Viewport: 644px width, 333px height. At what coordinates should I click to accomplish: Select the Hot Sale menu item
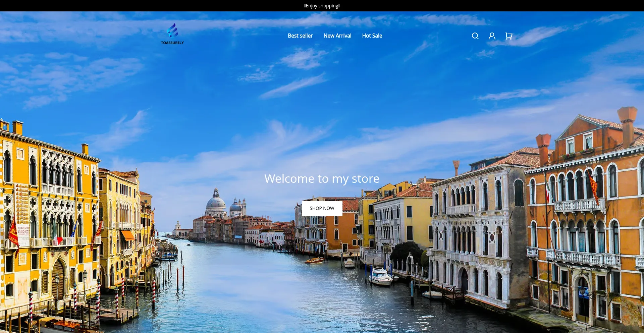pyautogui.click(x=372, y=36)
